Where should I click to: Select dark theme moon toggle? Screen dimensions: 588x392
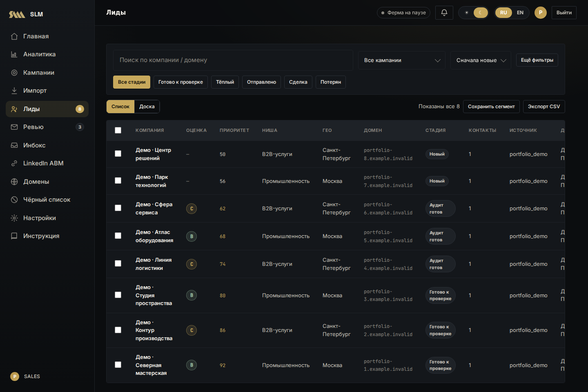pyautogui.click(x=481, y=13)
